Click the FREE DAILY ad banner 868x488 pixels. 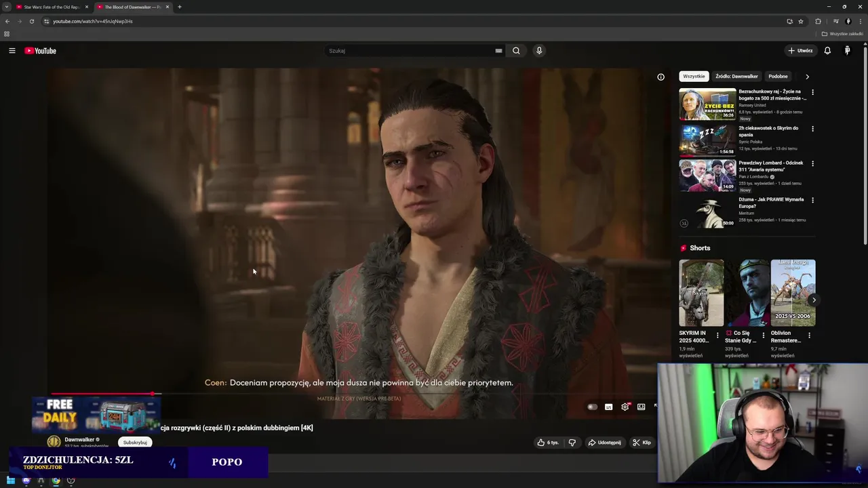(x=96, y=415)
